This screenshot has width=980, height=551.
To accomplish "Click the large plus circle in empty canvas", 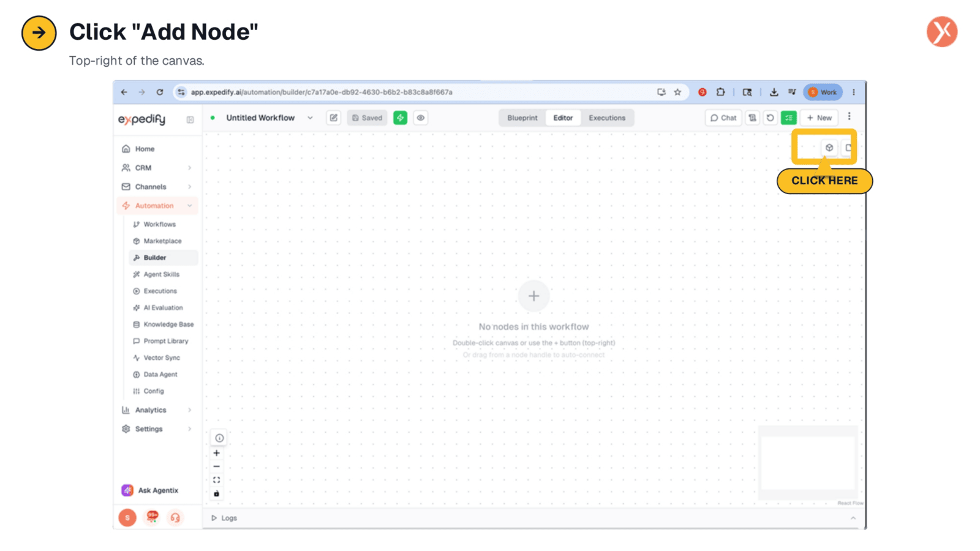I will coord(534,296).
